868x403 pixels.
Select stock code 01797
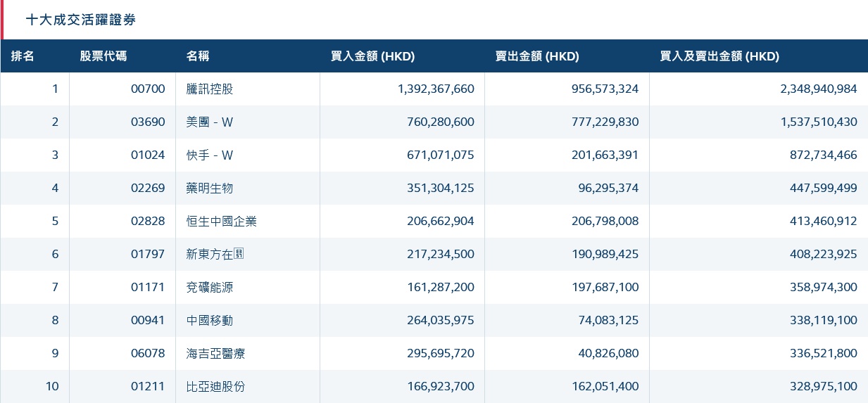pyautogui.click(x=148, y=255)
